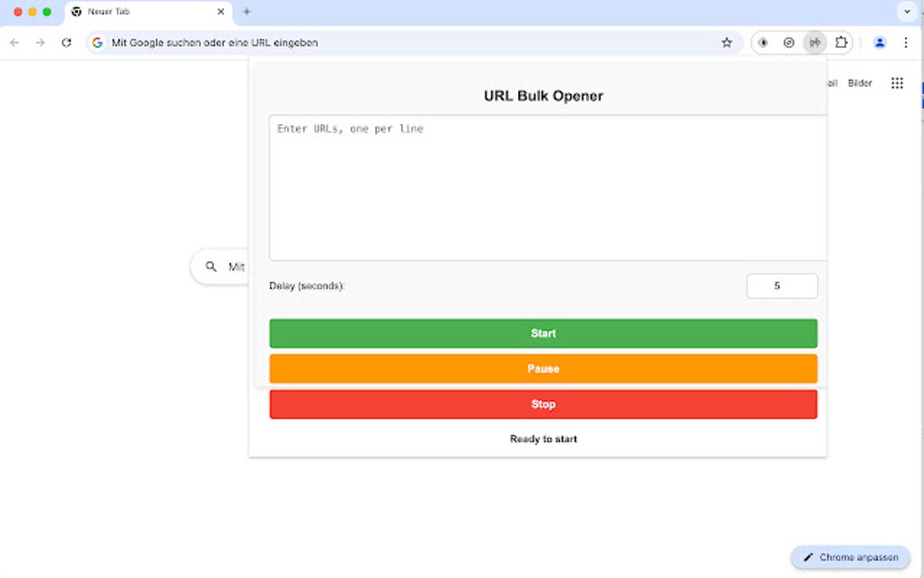Open the three-dot Chrome menu
Screen dimensions: 924x578
pos(907,42)
